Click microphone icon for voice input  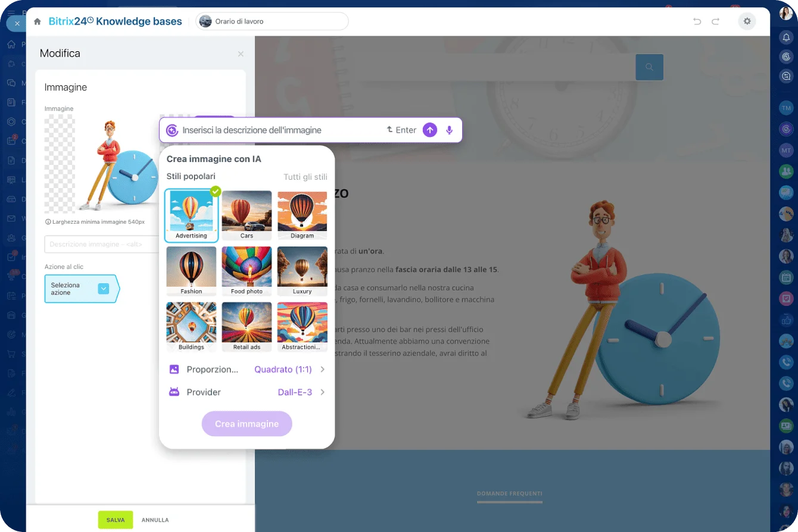pyautogui.click(x=450, y=130)
